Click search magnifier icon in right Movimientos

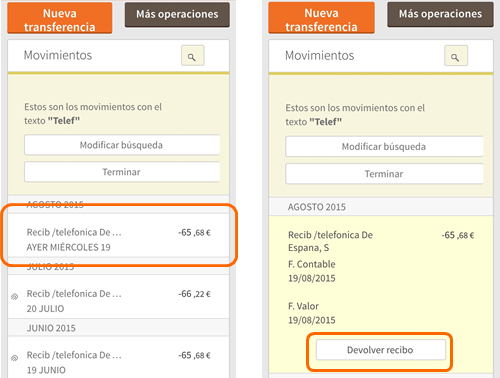pyautogui.click(x=456, y=56)
